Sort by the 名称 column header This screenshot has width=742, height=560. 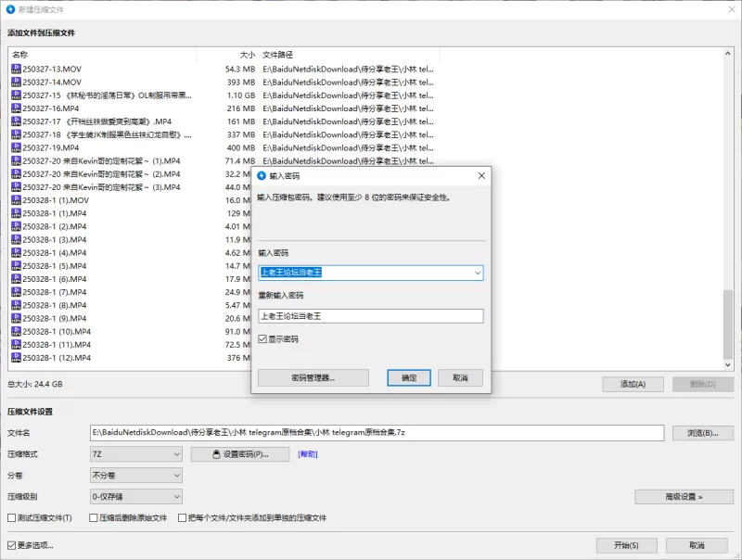click(x=19, y=55)
